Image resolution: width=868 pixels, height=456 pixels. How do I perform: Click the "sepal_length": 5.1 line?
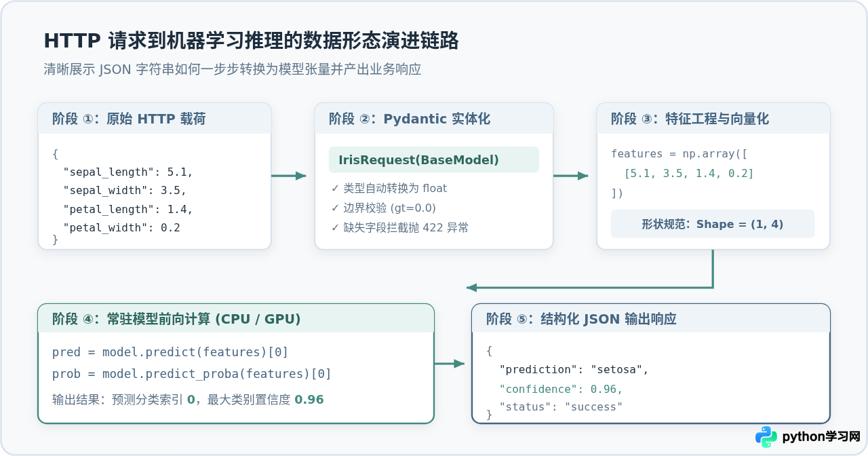pos(128,172)
